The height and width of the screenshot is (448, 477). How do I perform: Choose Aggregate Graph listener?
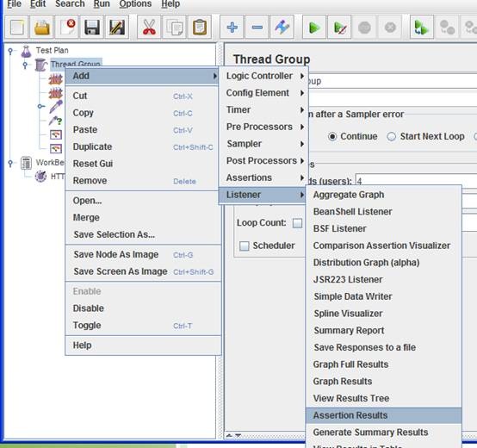pos(384,195)
